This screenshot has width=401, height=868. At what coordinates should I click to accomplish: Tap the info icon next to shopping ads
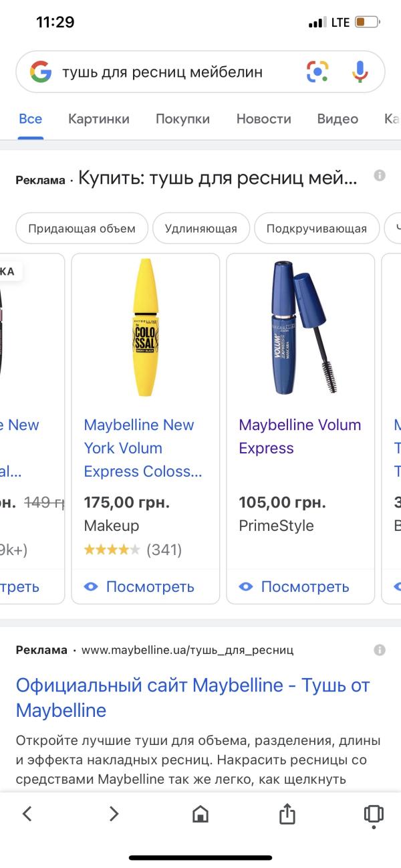pyautogui.click(x=380, y=176)
